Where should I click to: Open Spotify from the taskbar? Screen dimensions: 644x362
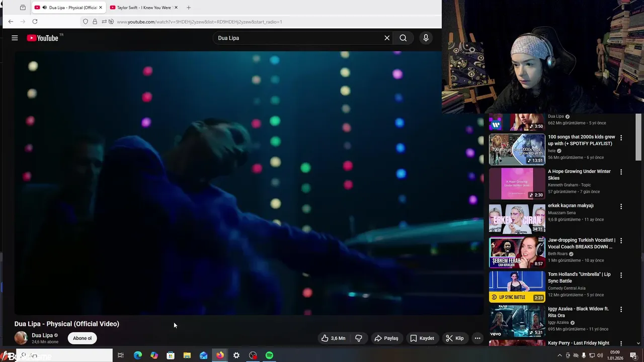(269, 355)
